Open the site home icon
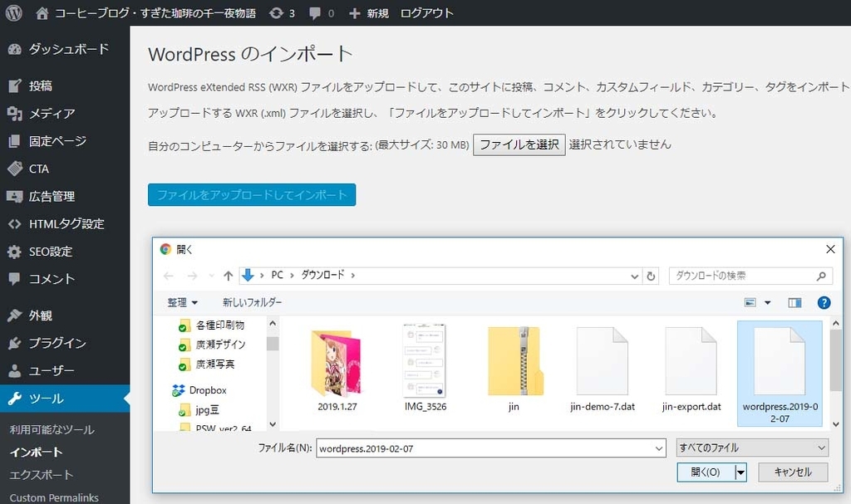Screen dimensions: 851x504 click(42, 13)
